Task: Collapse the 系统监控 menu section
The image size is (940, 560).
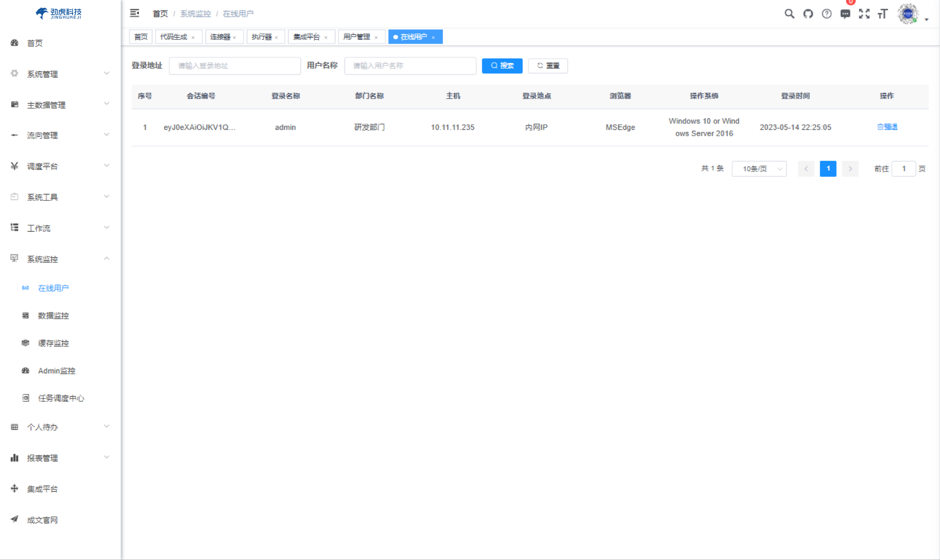Action: [42, 259]
